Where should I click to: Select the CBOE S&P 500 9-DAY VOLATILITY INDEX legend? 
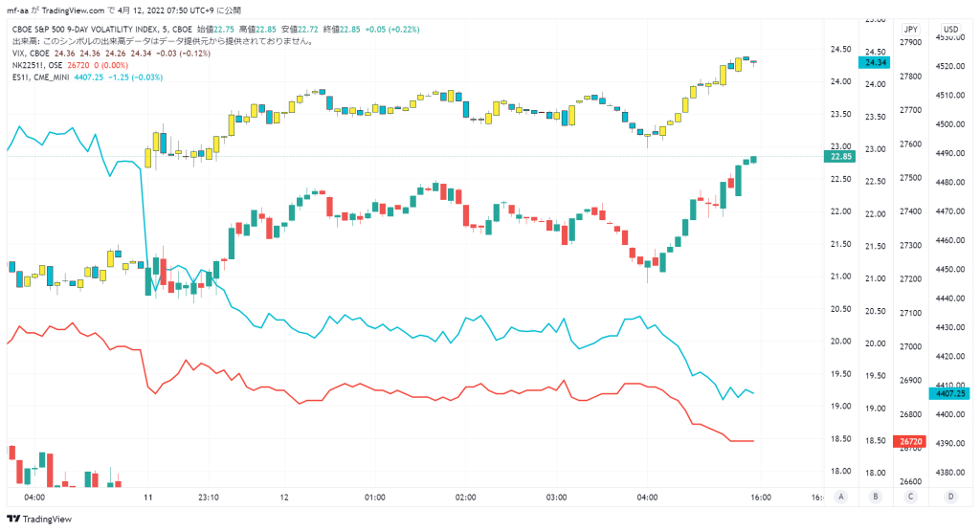tap(102, 30)
